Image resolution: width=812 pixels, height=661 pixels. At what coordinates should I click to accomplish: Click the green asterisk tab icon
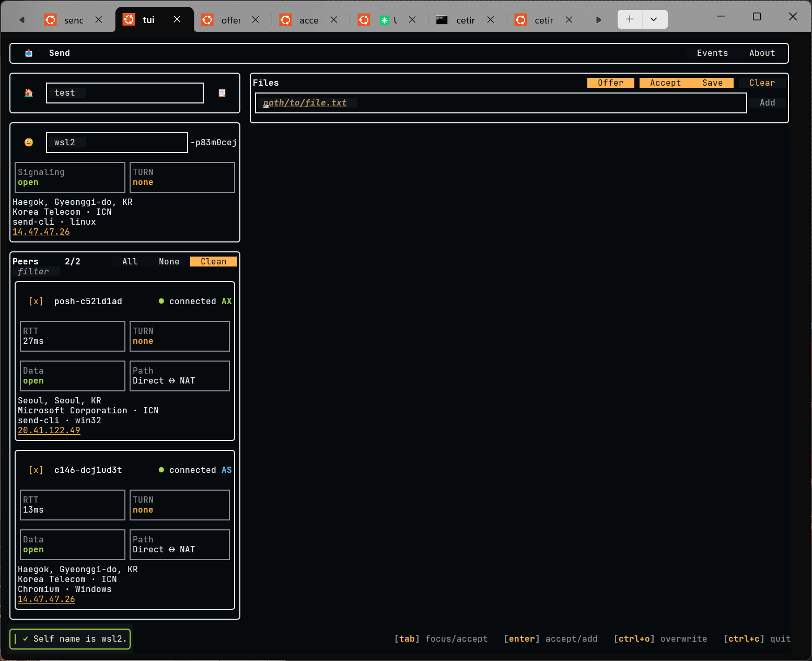[385, 20]
